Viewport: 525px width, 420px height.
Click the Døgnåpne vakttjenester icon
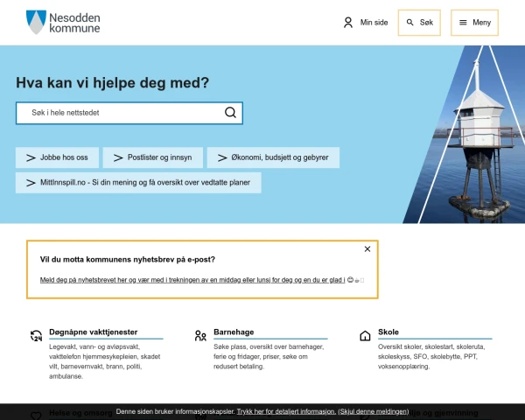pos(36,335)
